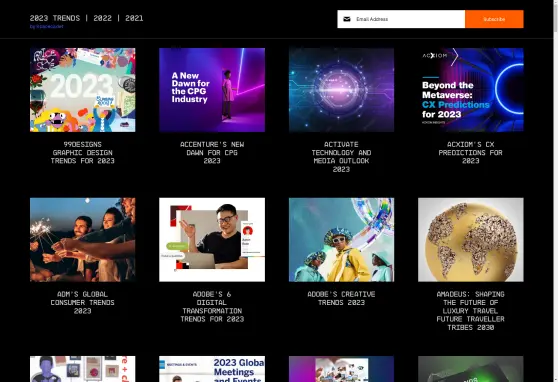
Task: Open Amadeus Shaping the Future title
Action: [x=471, y=311]
